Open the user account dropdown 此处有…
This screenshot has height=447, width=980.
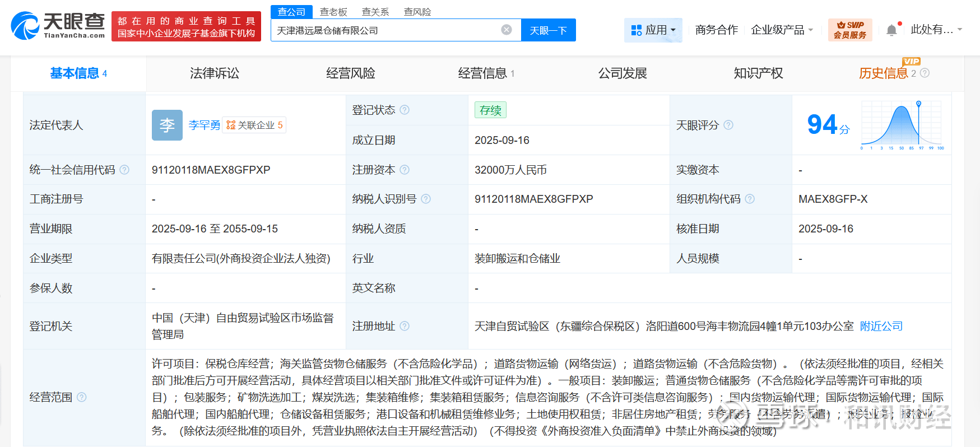[936, 30]
